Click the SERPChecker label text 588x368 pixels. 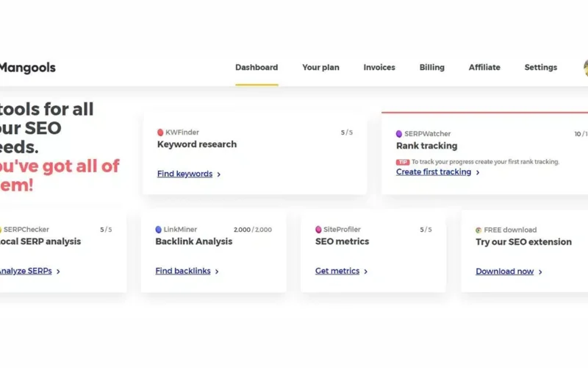tap(26, 230)
